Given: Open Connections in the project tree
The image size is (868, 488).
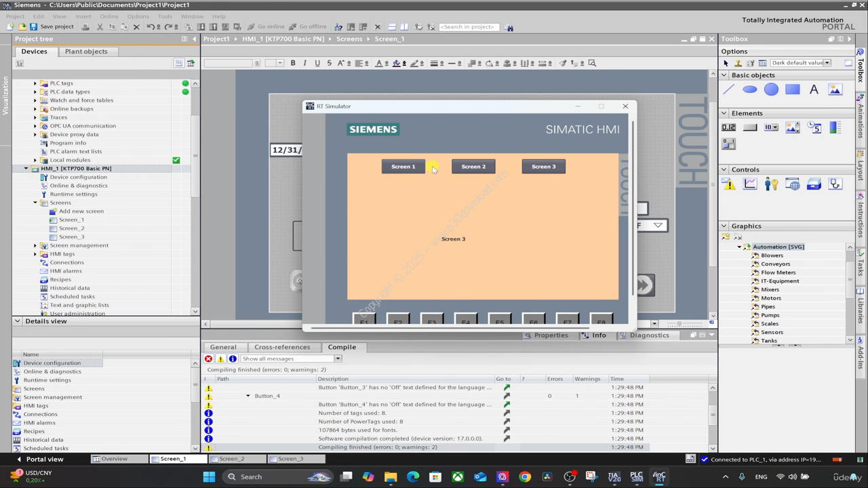Looking at the screenshot, I should [66, 262].
